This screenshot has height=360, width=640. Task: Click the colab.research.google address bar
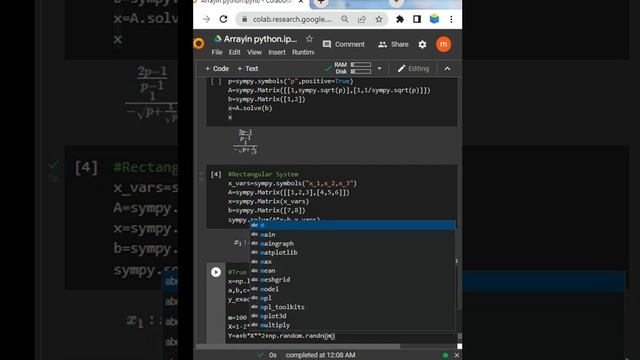(x=291, y=19)
